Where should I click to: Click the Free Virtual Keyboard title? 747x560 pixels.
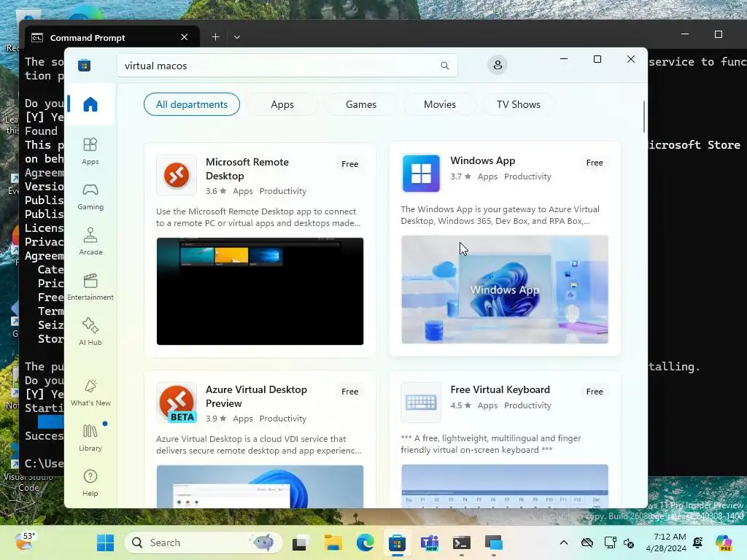500,389
